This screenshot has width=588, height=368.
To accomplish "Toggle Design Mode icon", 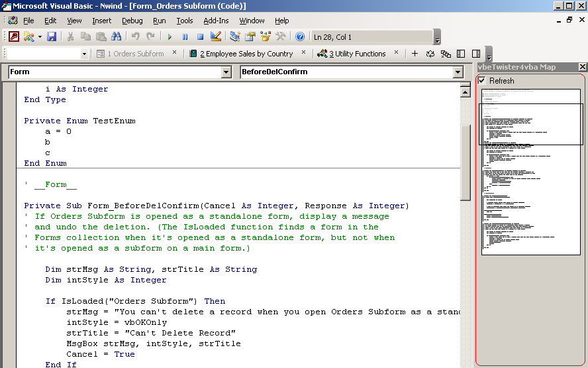I will pyautogui.click(x=216, y=36).
